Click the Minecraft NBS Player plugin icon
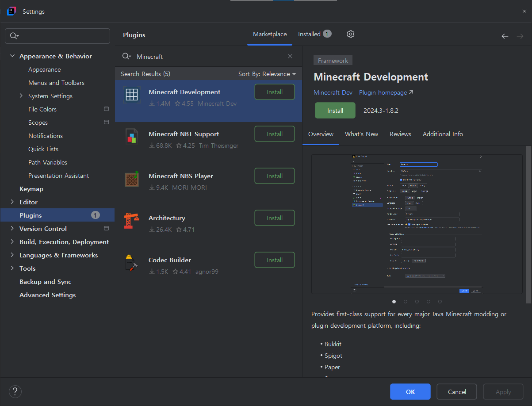 [x=132, y=179]
